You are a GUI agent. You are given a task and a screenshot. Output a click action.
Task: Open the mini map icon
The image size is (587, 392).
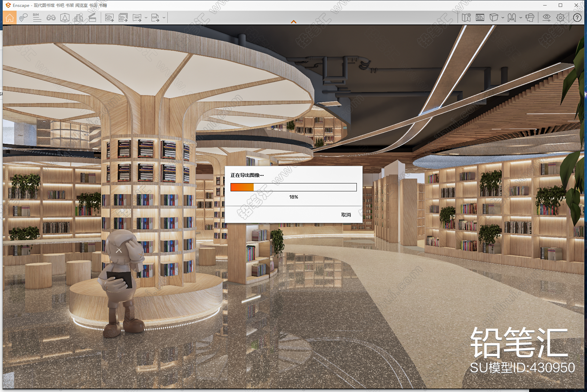tap(466, 18)
